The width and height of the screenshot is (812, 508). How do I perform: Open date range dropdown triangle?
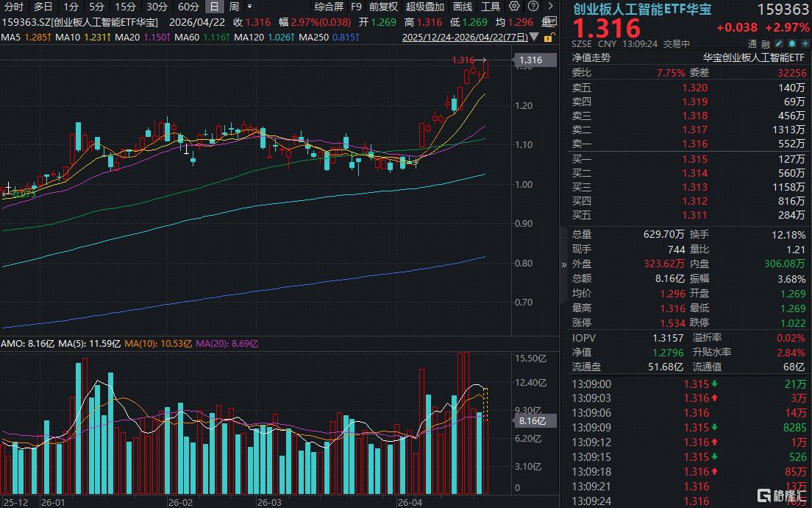click(x=535, y=38)
